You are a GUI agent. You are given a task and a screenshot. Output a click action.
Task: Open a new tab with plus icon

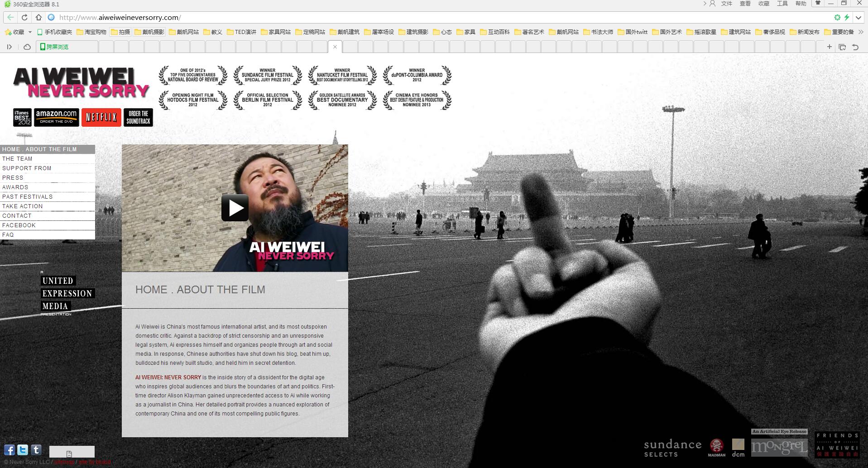coord(829,47)
